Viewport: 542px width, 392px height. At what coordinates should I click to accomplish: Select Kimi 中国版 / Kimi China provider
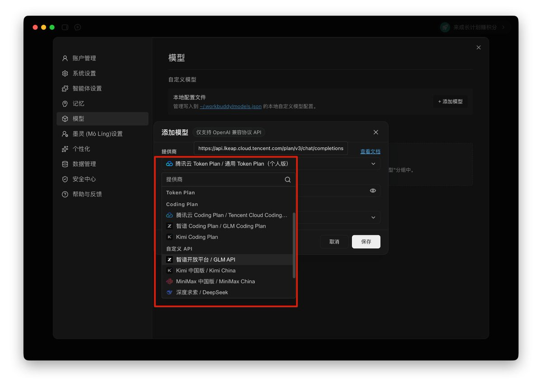click(228, 271)
